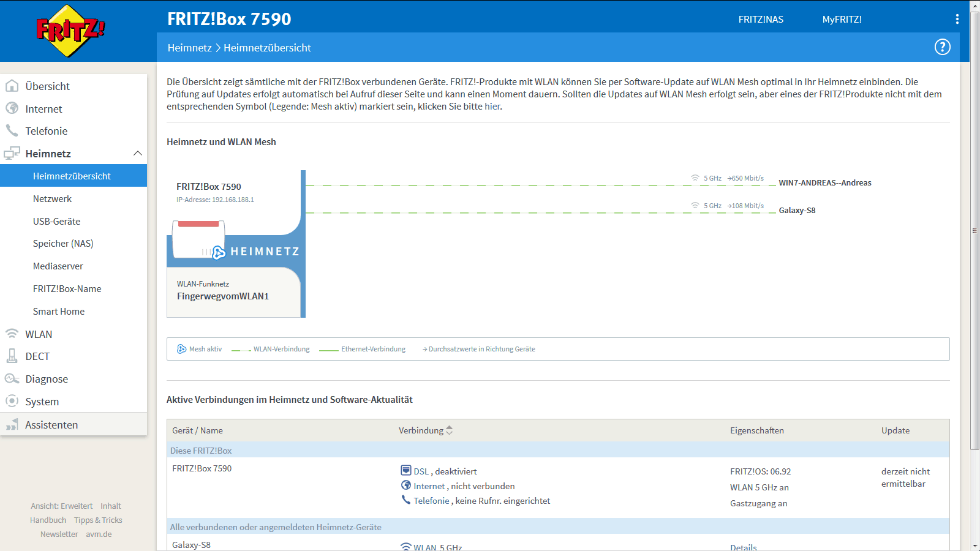Open the System menu item
The width and height of the screenshot is (980, 551).
pos(42,402)
